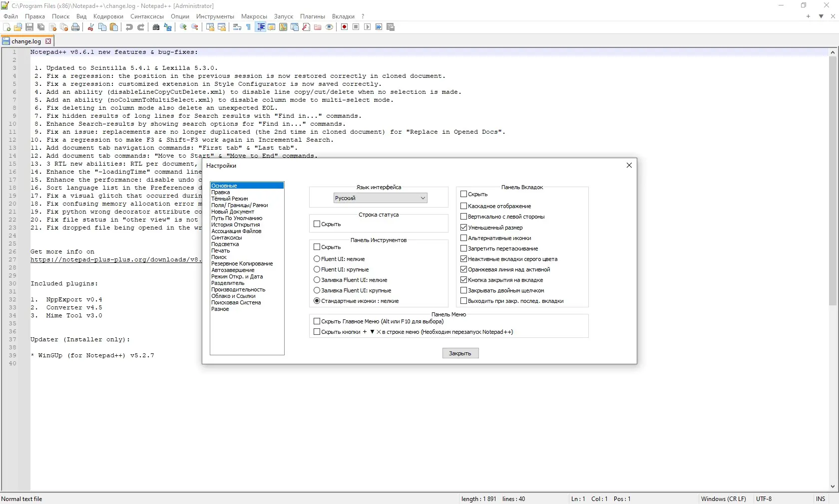Show all characters with the pilcrow icon
This screenshot has height=504, width=839.
249,27
